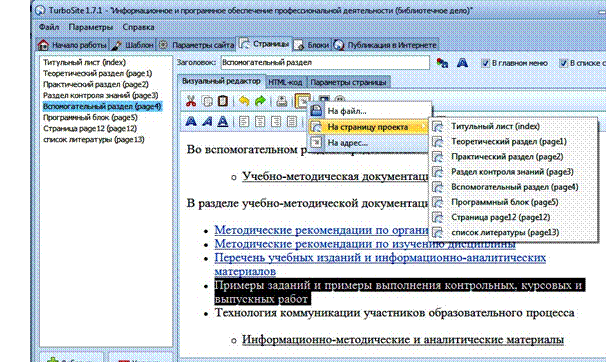Click the Copy icon in editor toolbar

click(208, 101)
